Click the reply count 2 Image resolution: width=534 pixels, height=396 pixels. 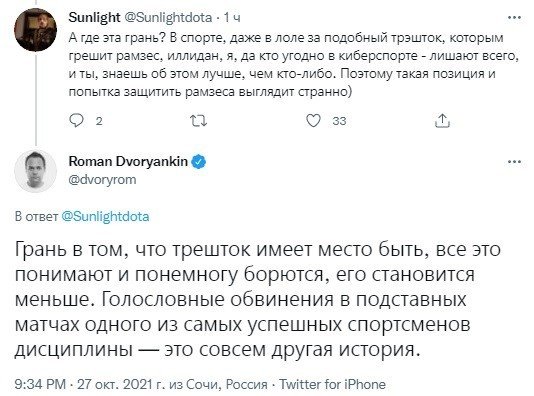pos(99,121)
